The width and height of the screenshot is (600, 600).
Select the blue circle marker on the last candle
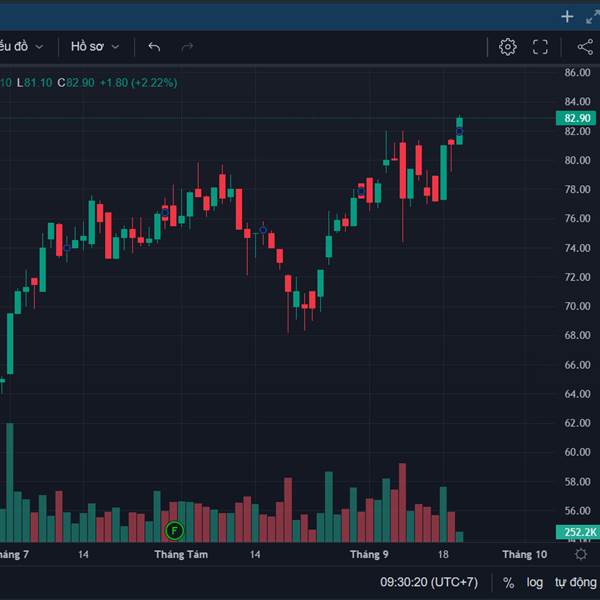459,132
